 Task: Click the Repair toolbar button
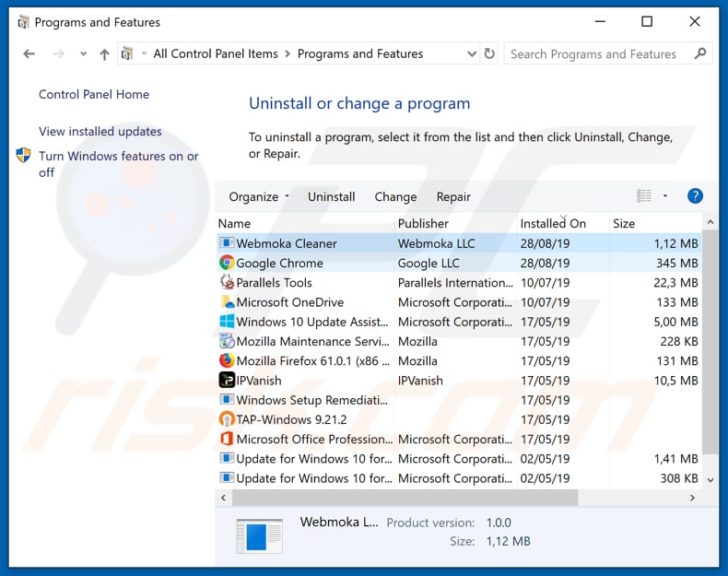click(x=453, y=197)
